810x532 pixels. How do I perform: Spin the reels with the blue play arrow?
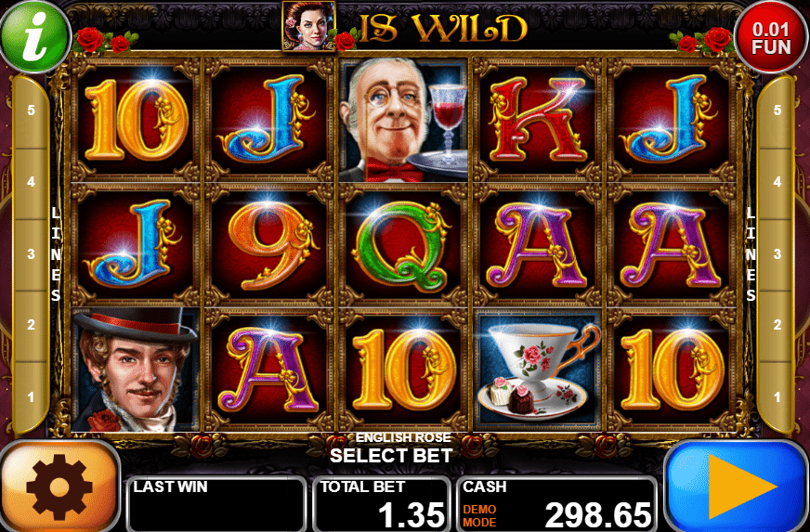point(737,487)
